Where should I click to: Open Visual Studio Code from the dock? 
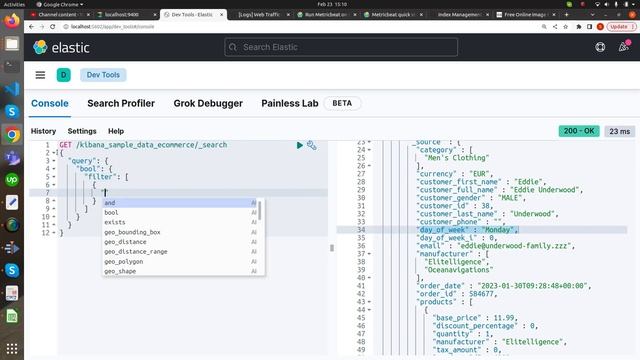12,89
